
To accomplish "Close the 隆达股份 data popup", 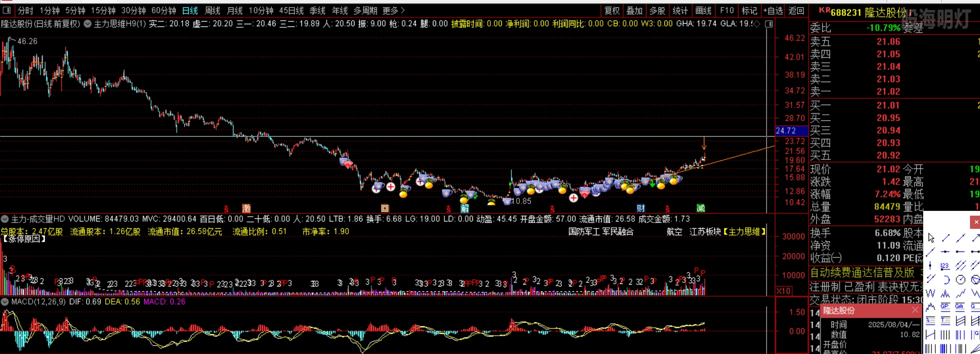I will [x=915, y=310].
